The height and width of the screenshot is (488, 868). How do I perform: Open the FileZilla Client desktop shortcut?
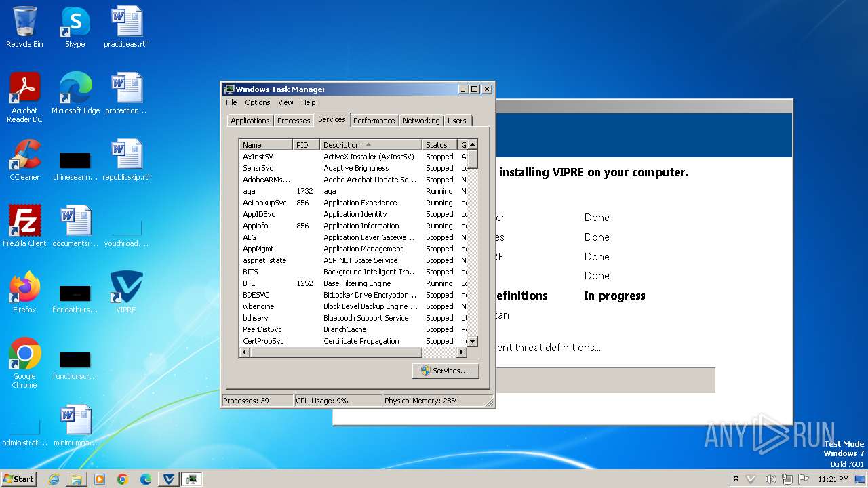click(x=24, y=226)
